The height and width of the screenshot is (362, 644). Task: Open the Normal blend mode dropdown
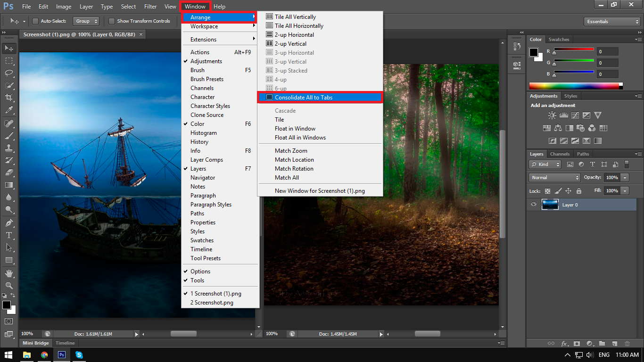pos(554,178)
